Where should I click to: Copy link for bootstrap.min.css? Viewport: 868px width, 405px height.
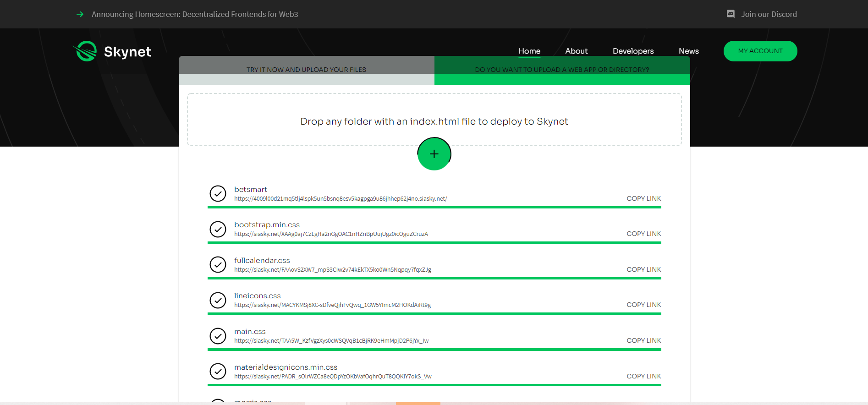[643, 234]
